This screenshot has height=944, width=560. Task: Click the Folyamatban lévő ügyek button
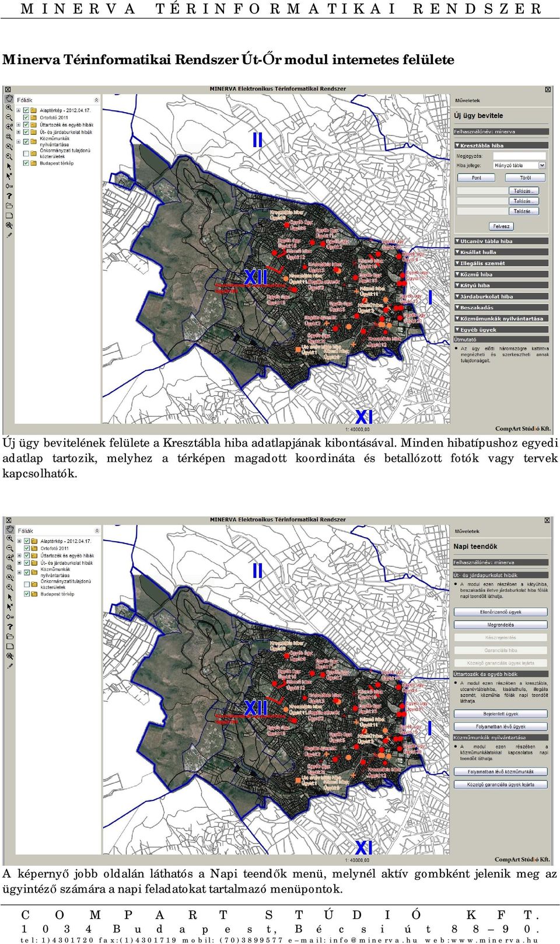pyautogui.click(x=501, y=727)
